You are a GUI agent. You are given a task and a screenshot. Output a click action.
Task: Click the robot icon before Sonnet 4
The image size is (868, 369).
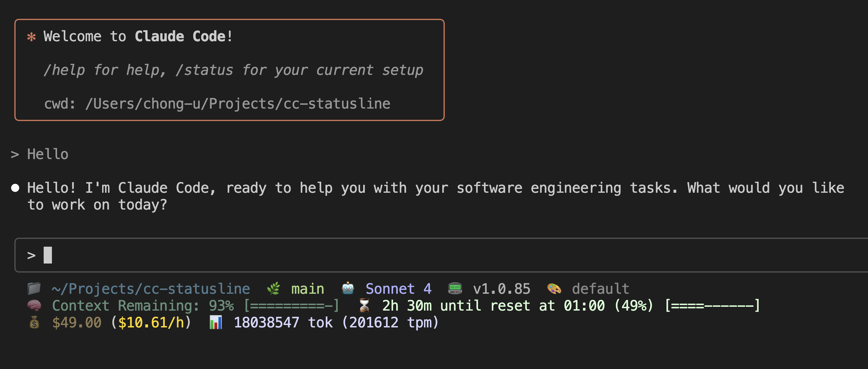348,289
